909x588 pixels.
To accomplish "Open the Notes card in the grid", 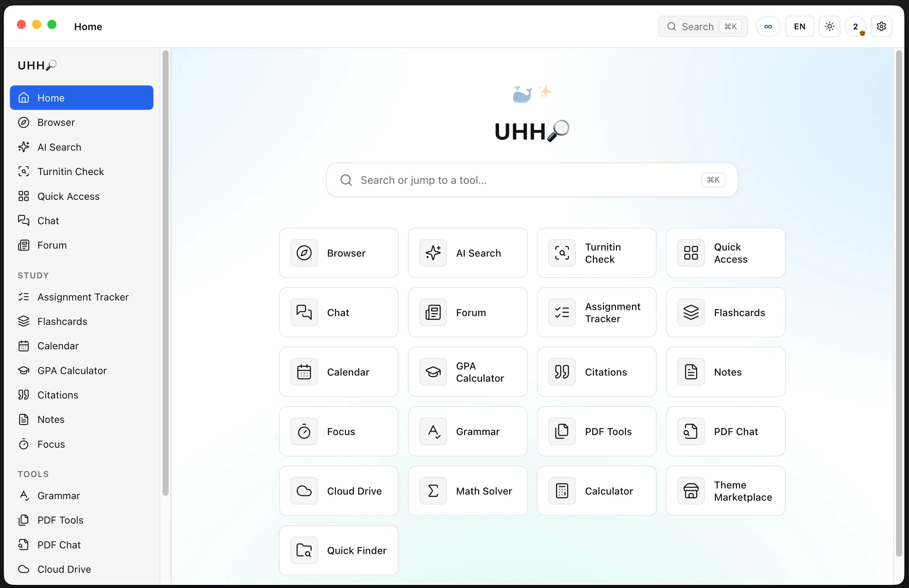I will click(725, 372).
